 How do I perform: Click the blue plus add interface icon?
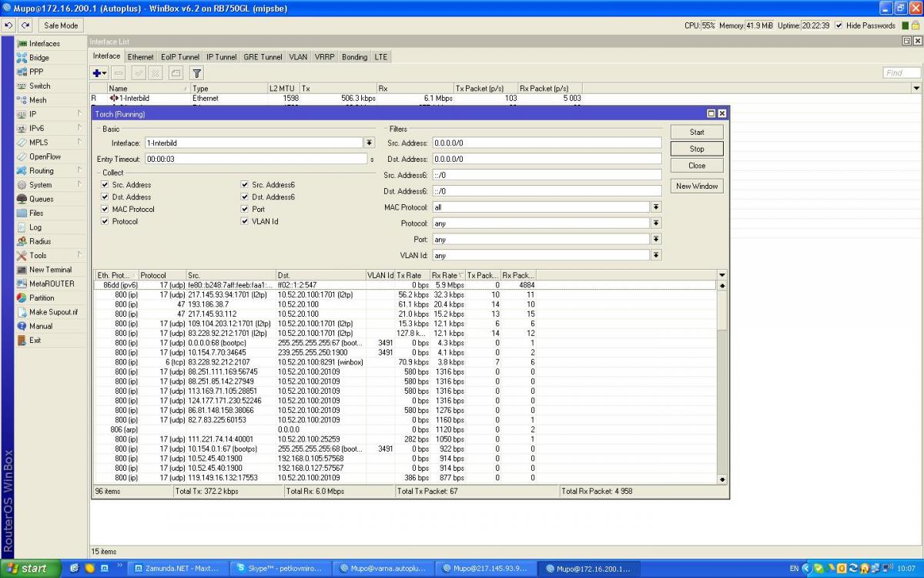pos(98,73)
